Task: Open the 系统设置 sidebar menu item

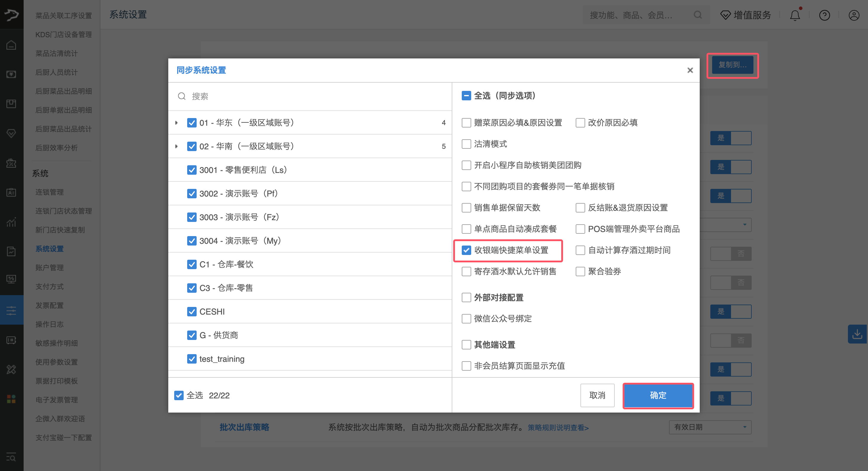Action: (x=49, y=249)
